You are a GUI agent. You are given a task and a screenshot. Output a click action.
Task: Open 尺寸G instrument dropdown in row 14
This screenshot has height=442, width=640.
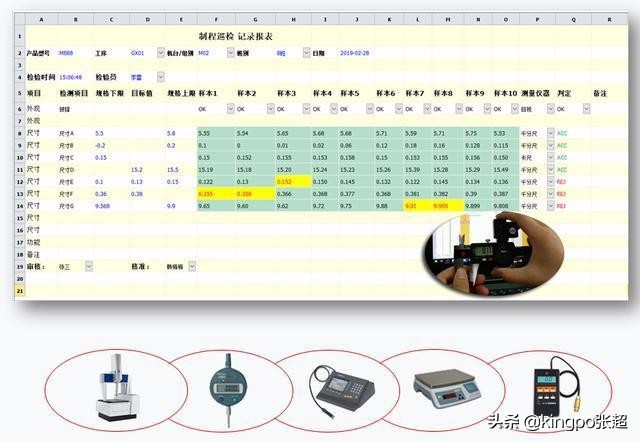coord(551,206)
